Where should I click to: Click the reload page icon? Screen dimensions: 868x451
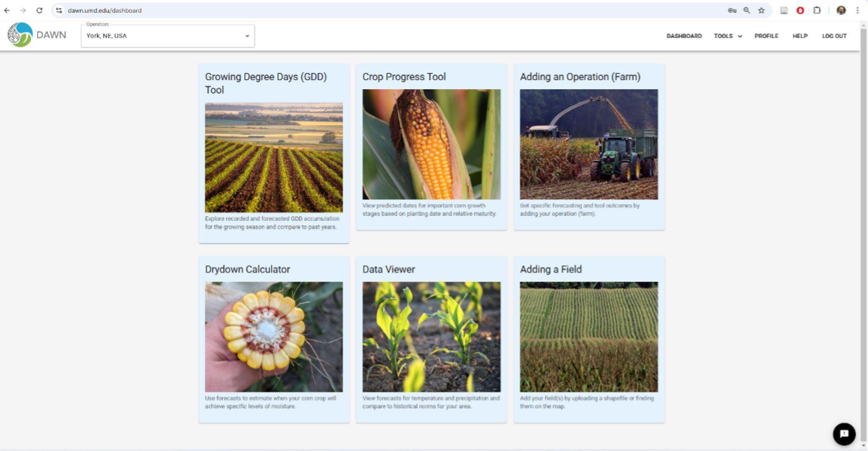pos(40,10)
